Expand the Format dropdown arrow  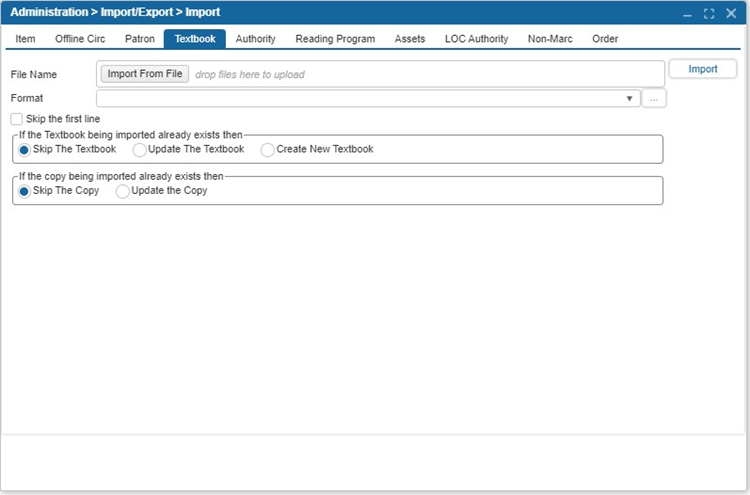click(x=629, y=98)
